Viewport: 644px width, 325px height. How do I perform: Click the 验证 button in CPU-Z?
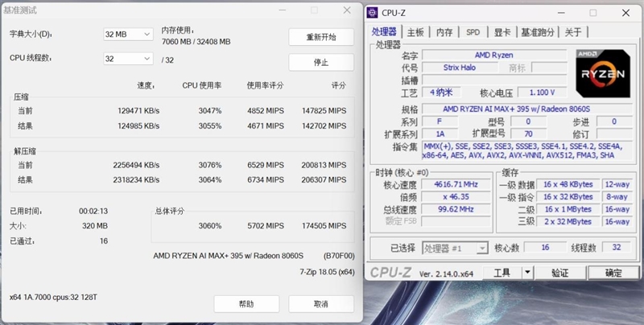(559, 273)
